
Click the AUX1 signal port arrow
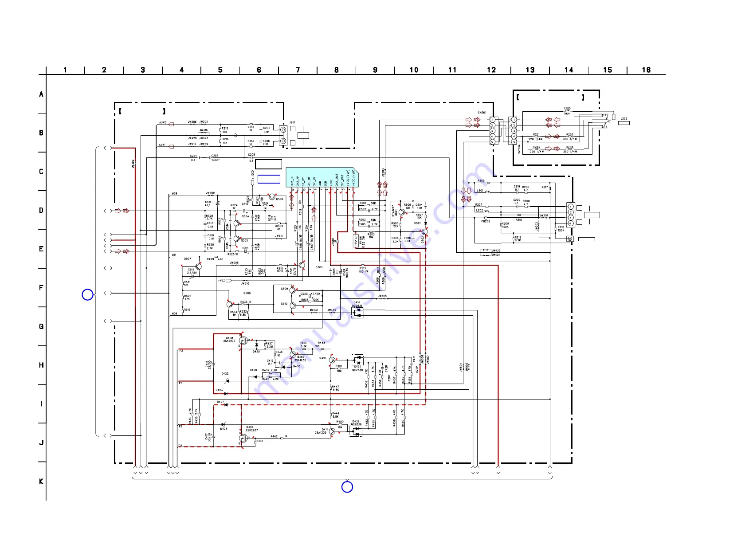click(171, 146)
